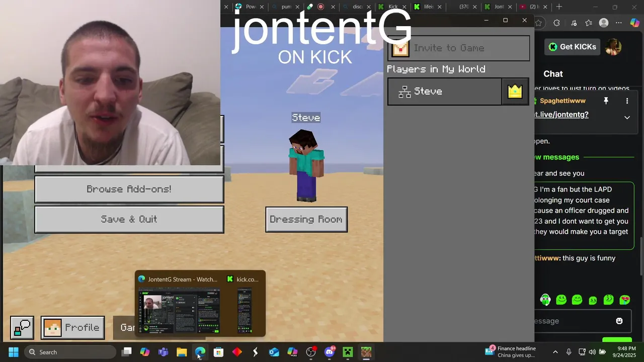Click the microphone icon in system tray
644x362 pixels.
click(569, 352)
